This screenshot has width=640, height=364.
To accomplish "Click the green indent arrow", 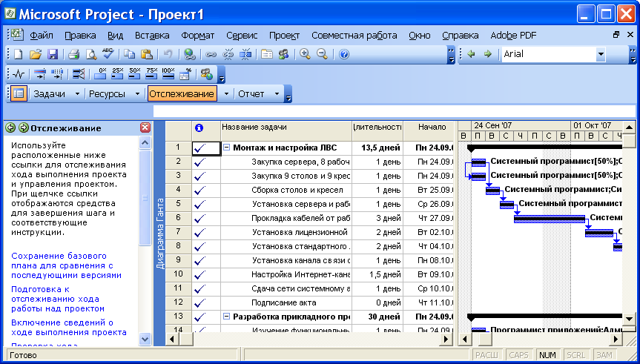I will [487, 54].
